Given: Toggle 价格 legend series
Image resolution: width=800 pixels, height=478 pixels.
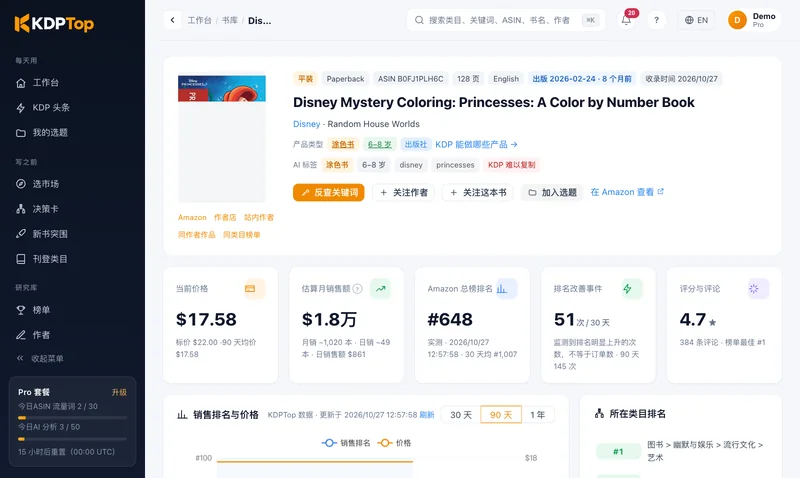Looking at the screenshot, I should 394,443.
